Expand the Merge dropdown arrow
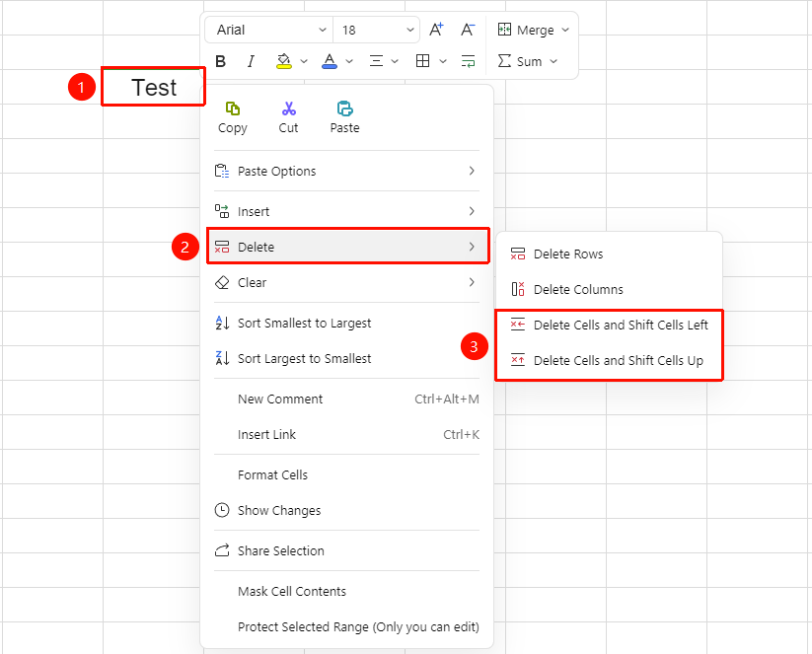The height and width of the screenshot is (654, 812). tap(565, 30)
